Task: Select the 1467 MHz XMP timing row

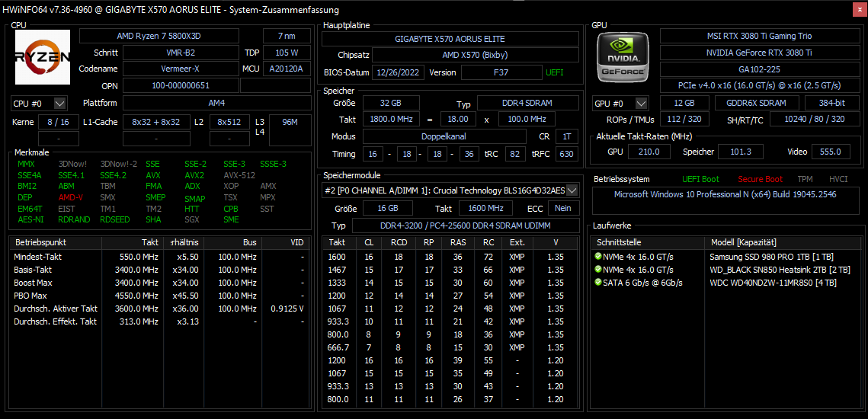Action: (x=450, y=270)
